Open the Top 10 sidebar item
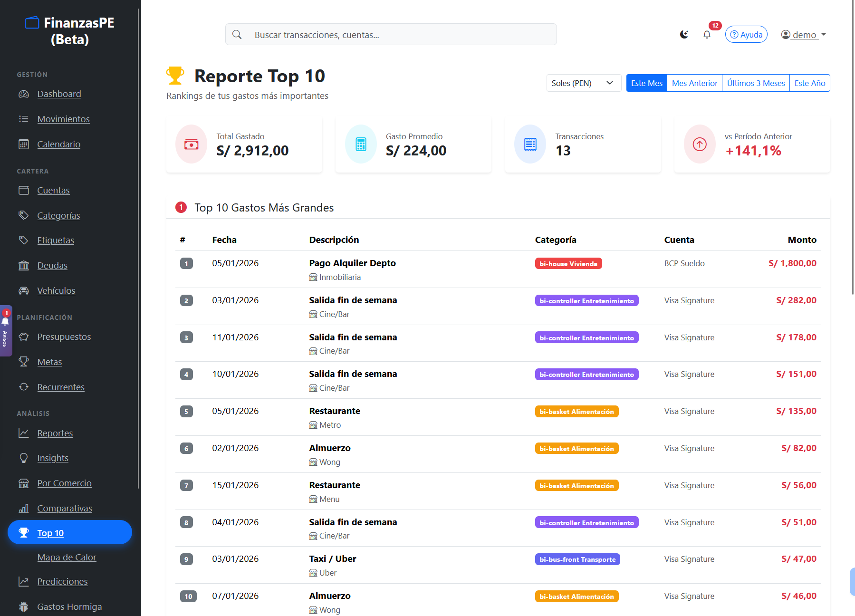The height and width of the screenshot is (616, 855). [x=70, y=532]
